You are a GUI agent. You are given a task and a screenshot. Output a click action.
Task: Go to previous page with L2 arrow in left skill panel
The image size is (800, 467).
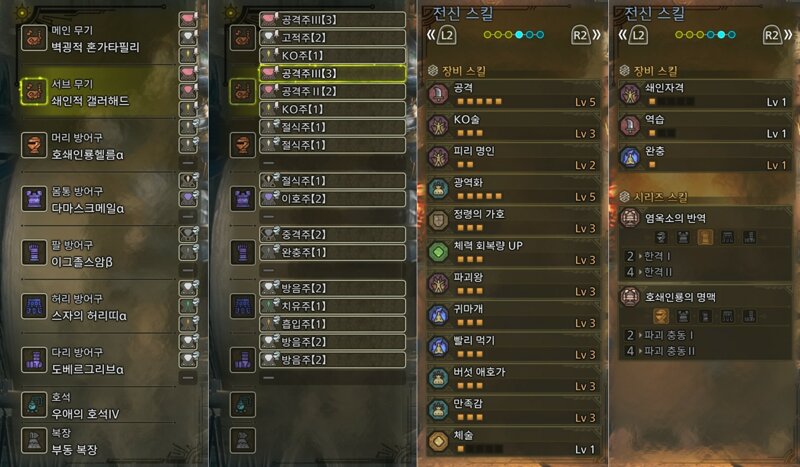pos(442,35)
